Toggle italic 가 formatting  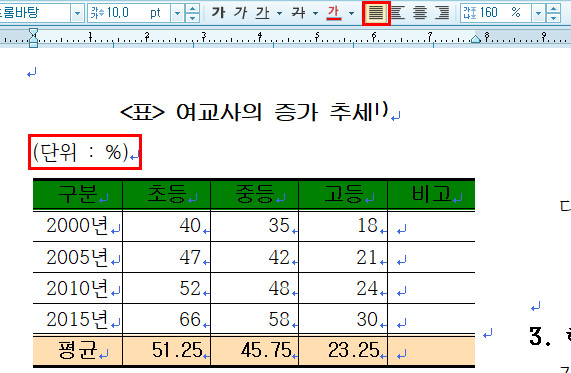pyautogui.click(x=240, y=13)
